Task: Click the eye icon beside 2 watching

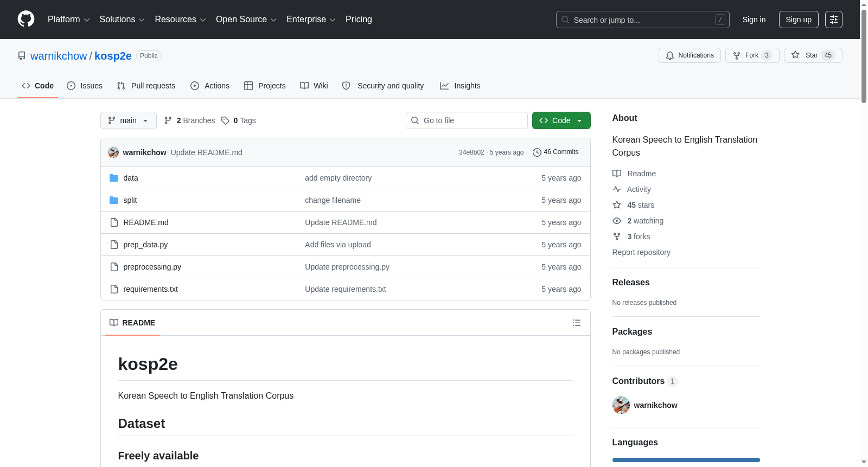Action: point(617,221)
